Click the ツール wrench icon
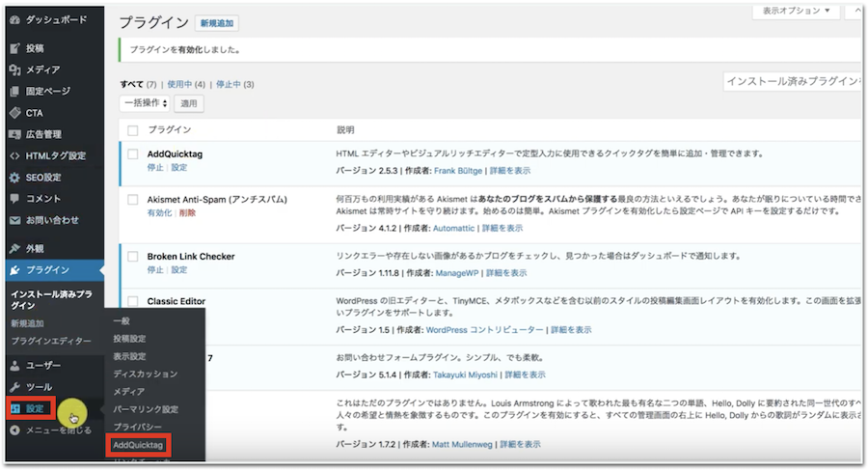Viewport: 868px width, 471px height. tap(14, 387)
